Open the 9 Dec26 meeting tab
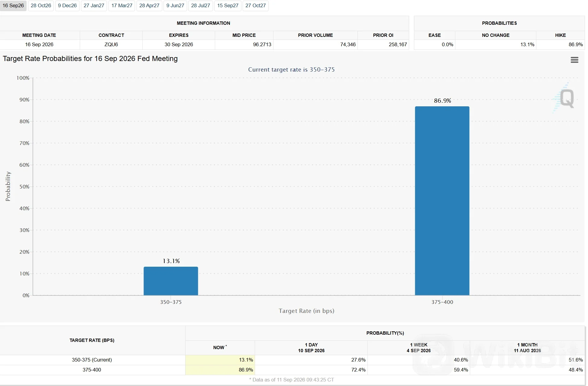The height and width of the screenshot is (386, 588). point(67,6)
